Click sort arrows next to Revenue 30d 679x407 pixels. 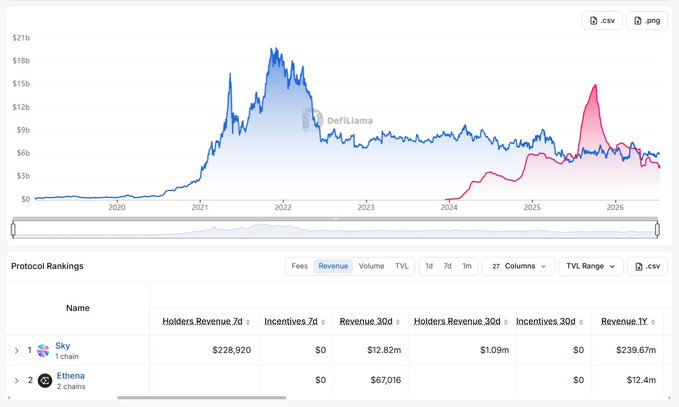(x=398, y=322)
